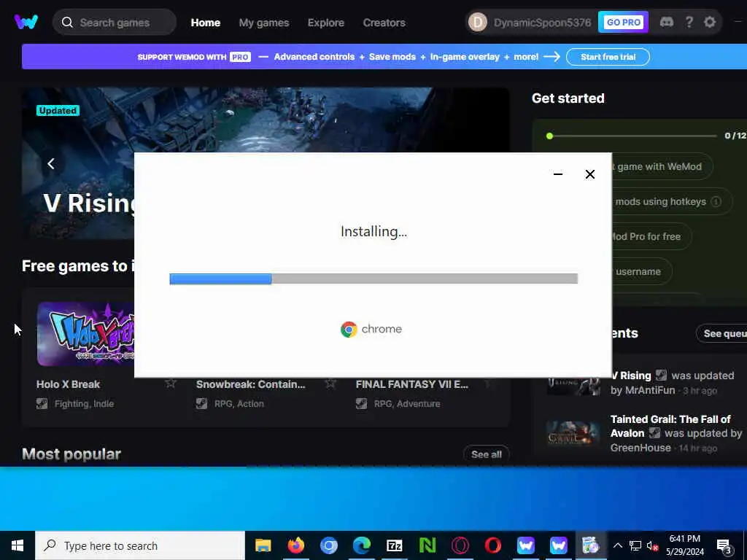747x560 pixels.
Task: Open notification center icon
Action: [723, 546]
